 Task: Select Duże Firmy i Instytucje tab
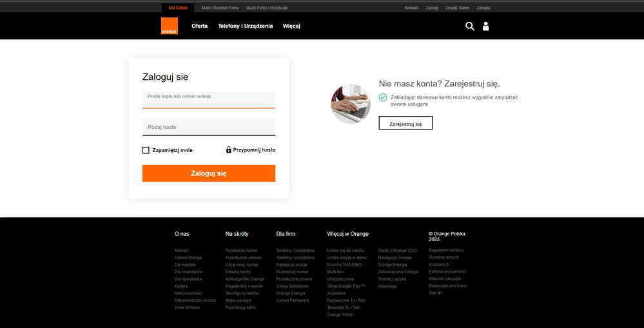[267, 8]
